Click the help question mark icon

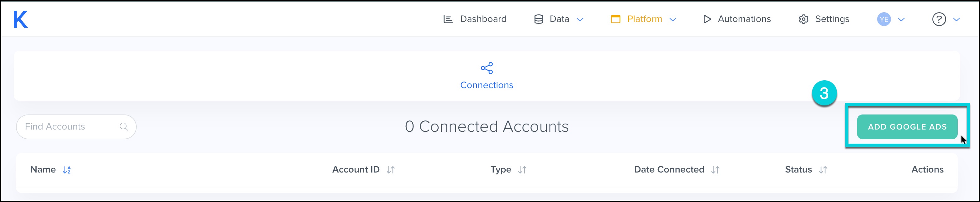[x=939, y=19]
